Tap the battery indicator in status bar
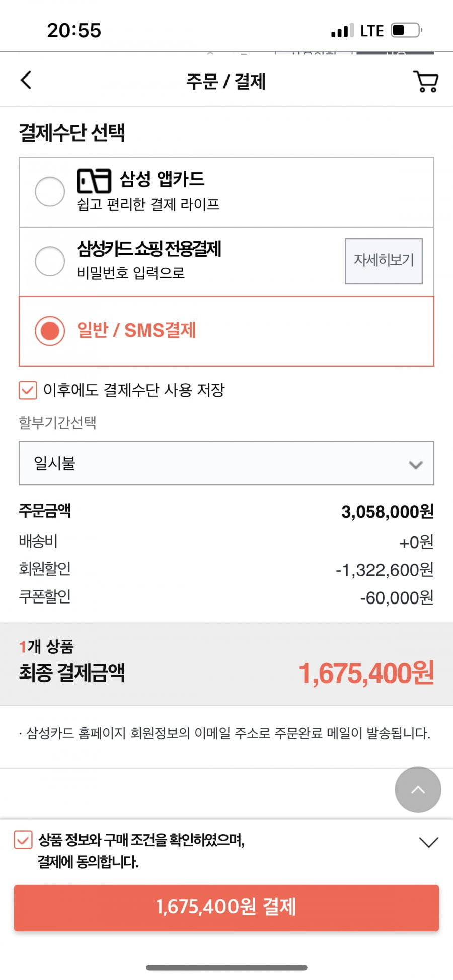 (407, 30)
